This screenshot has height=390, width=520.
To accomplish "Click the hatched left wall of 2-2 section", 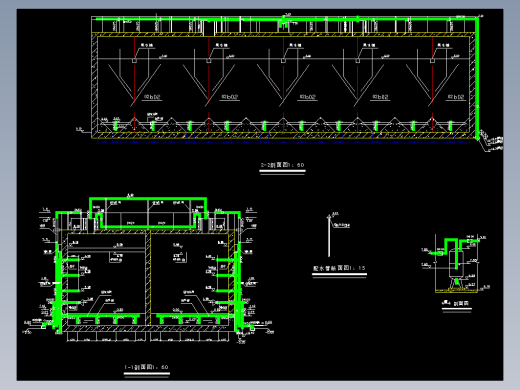I will 95,85.
